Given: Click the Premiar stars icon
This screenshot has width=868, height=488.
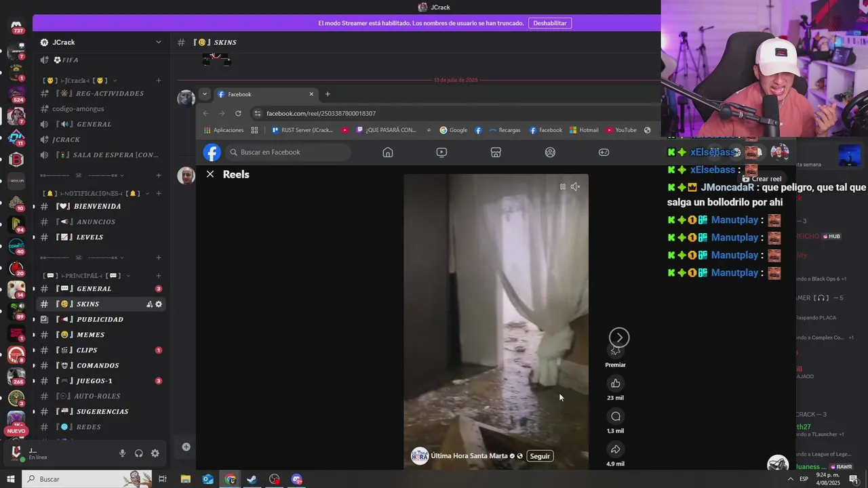Looking at the screenshot, I should click(x=616, y=351).
